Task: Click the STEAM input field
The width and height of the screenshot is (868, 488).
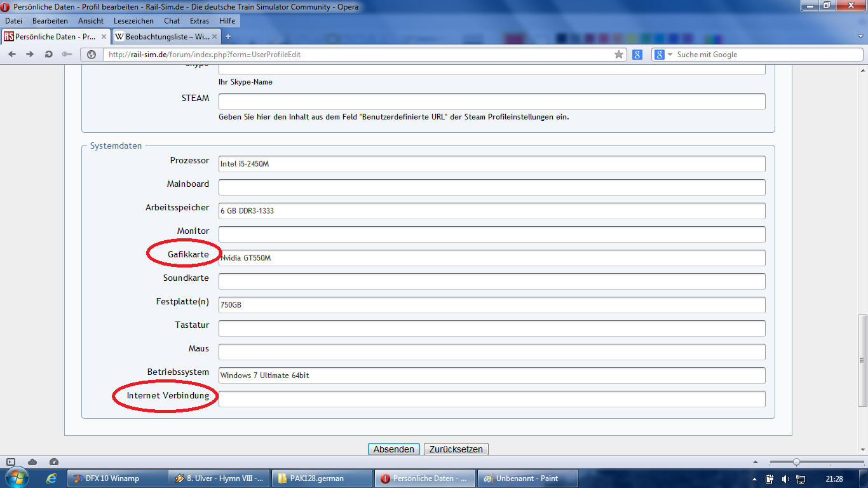Action: coord(492,102)
